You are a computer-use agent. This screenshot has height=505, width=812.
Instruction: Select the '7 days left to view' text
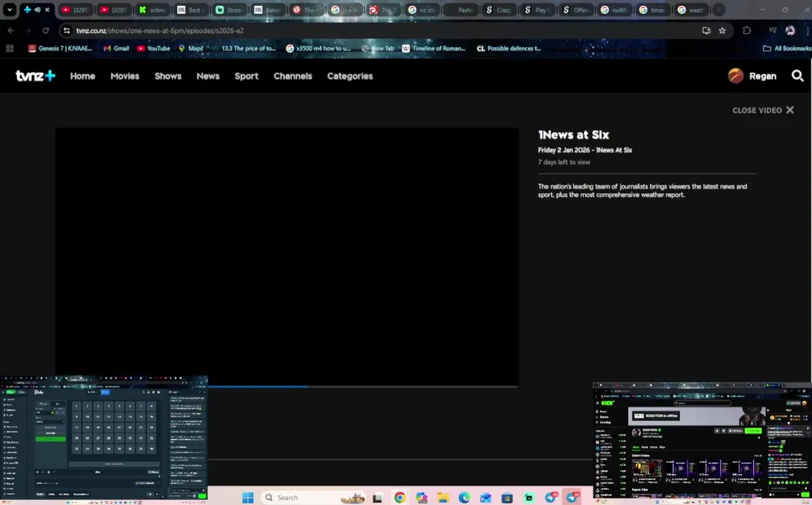564,162
